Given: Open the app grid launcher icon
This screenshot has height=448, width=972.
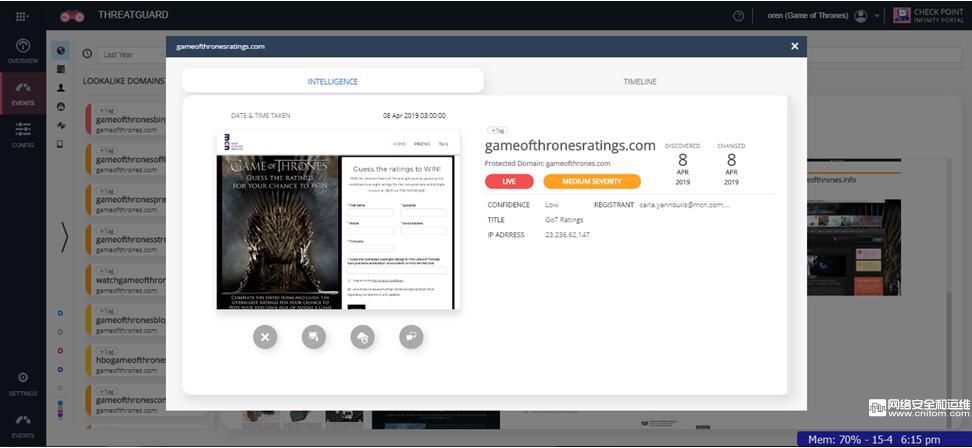Looking at the screenshot, I should (23, 16).
